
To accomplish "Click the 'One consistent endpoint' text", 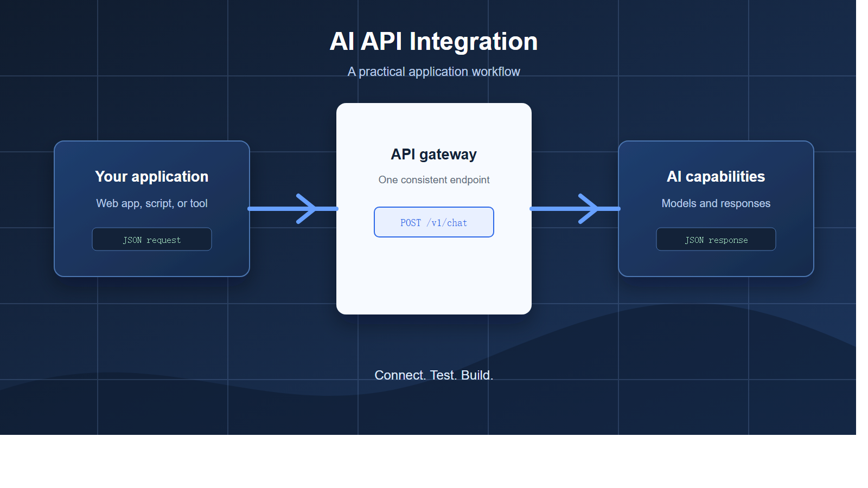I will tap(434, 179).
